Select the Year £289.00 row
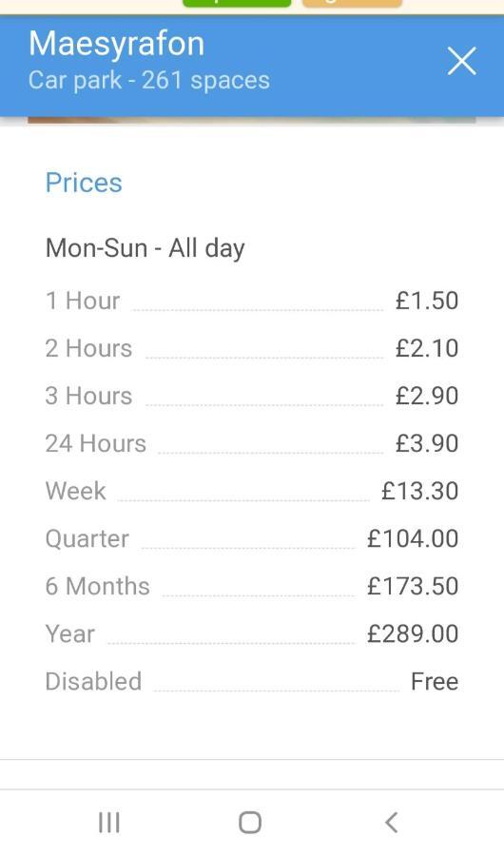The width and height of the screenshot is (504, 856). 252,633
